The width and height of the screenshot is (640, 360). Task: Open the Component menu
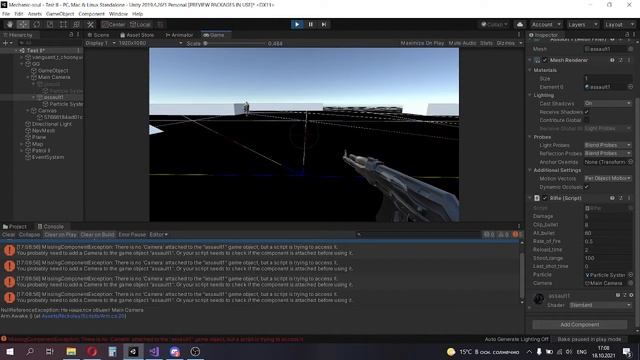pyautogui.click(x=91, y=14)
